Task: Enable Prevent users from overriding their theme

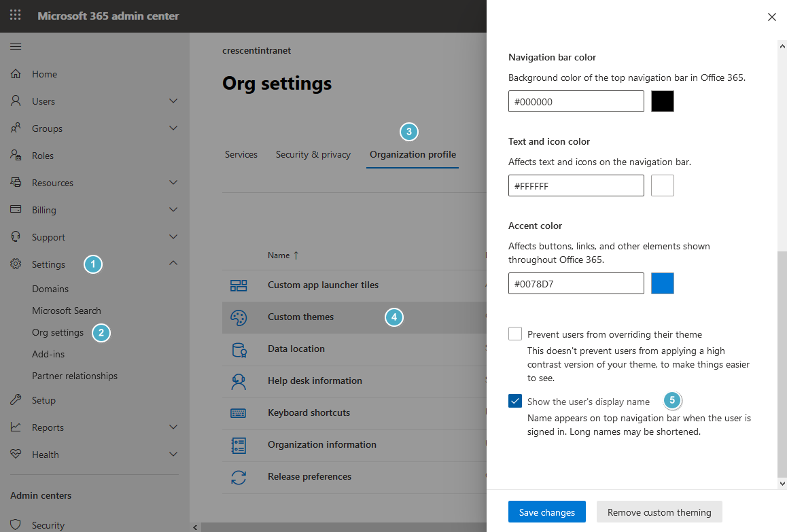Action: coord(514,334)
